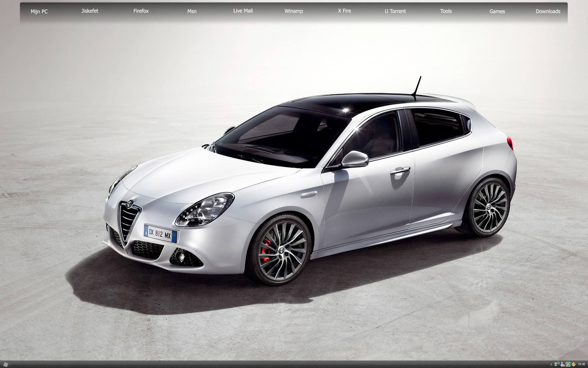Start Winamp from the launcher bar

tap(293, 11)
